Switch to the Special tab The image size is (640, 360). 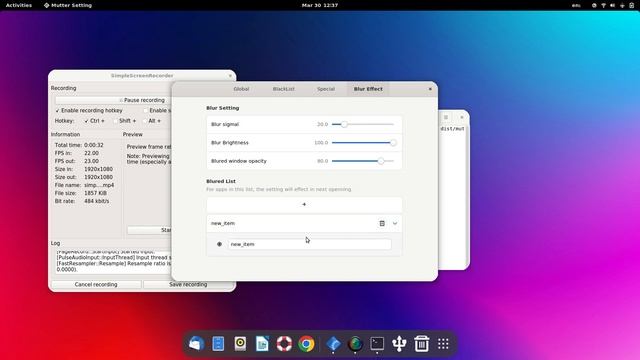point(326,89)
